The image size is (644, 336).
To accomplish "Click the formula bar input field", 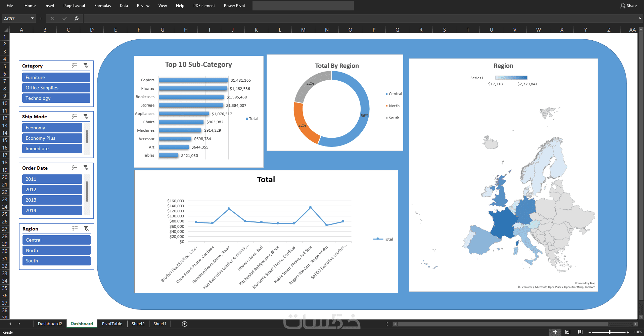I will point(360,18).
